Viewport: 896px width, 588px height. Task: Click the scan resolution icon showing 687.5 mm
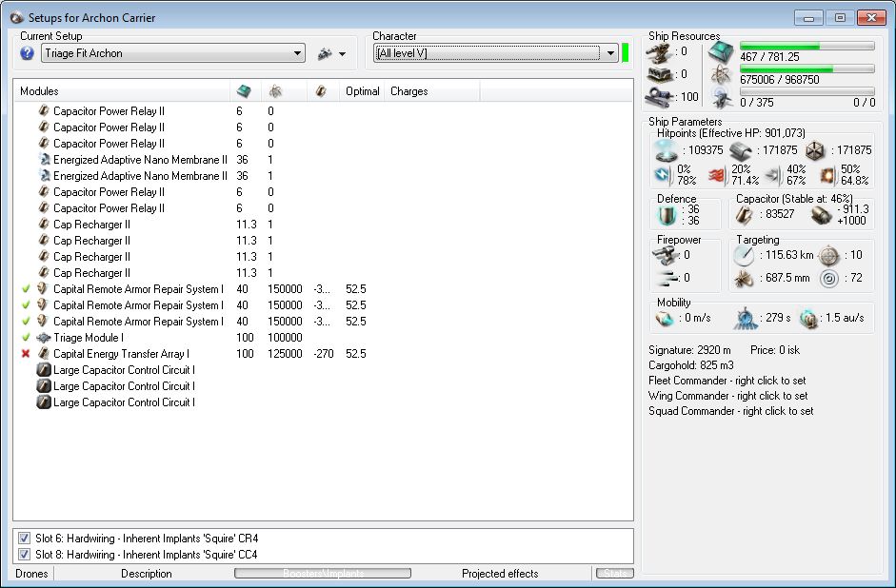pyautogui.click(x=744, y=279)
